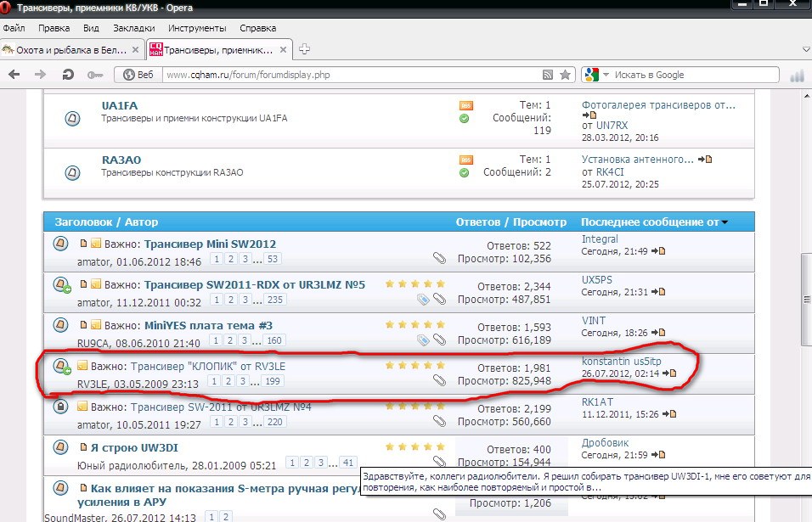The image size is (812, 522).
Task: Bookmark page with the star icon
Action: pos(565,75)
